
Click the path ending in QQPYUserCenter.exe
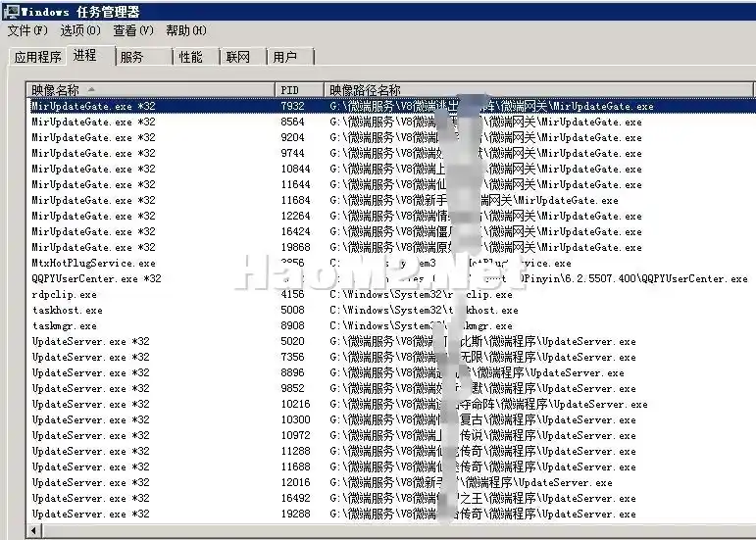tap(538, 278)
